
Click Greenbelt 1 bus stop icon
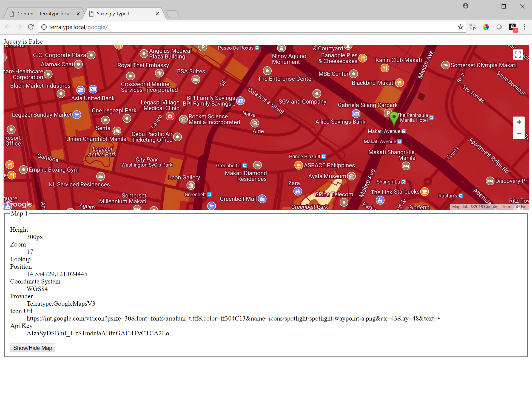coord(245,166)
